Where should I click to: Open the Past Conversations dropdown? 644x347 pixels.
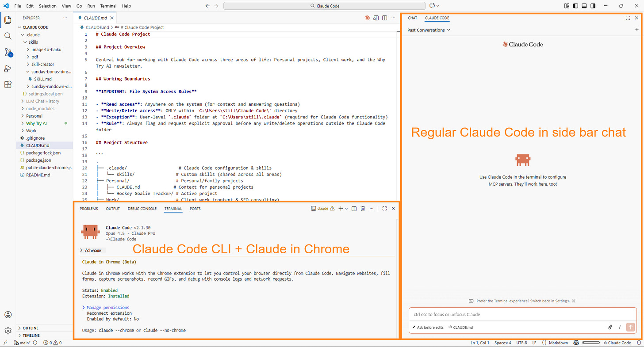coord(429,30)
